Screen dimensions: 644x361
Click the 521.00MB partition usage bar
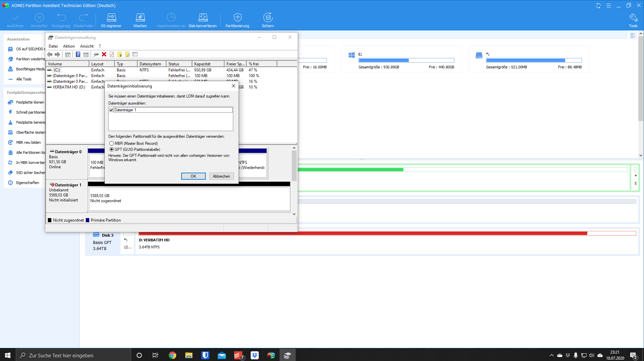click(x=534, y=60)
